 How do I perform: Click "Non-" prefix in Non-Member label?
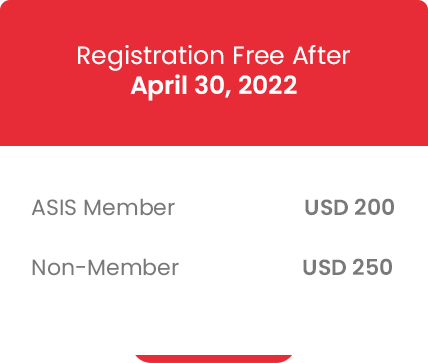59,267
